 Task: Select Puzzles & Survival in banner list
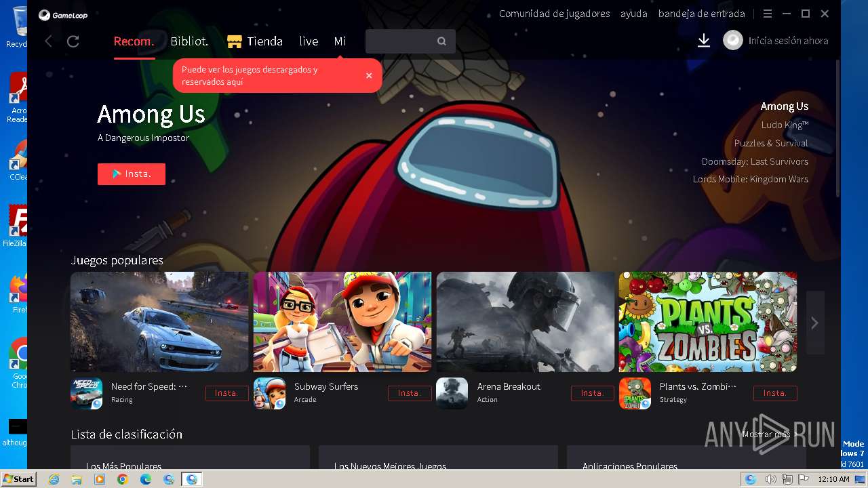[x=771, y=143]
